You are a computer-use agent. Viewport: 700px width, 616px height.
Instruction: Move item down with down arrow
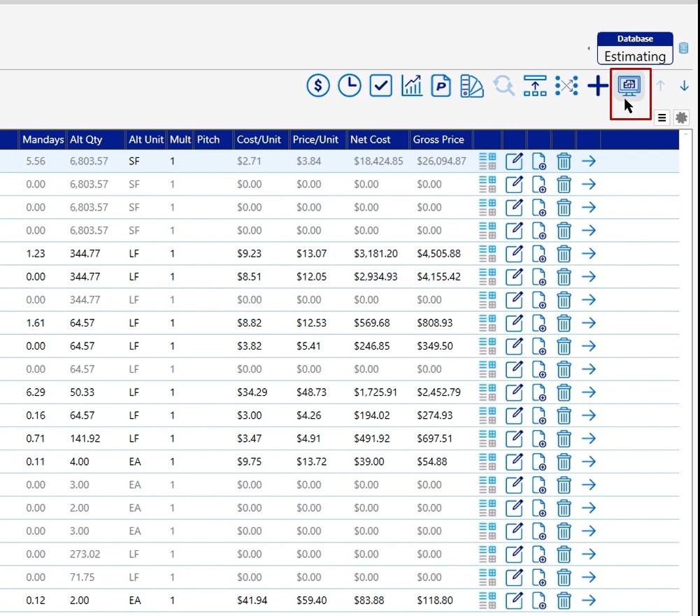684,86
